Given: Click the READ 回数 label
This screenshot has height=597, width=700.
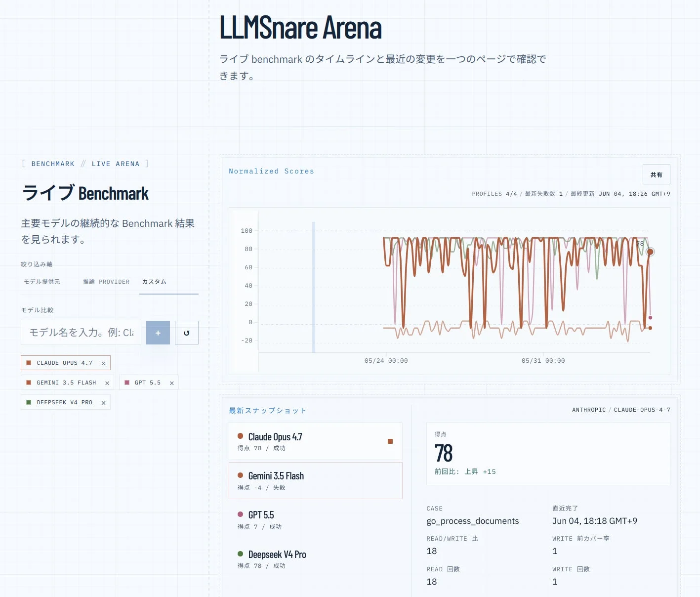Looking at the screenshot, I should pos(443,569).
